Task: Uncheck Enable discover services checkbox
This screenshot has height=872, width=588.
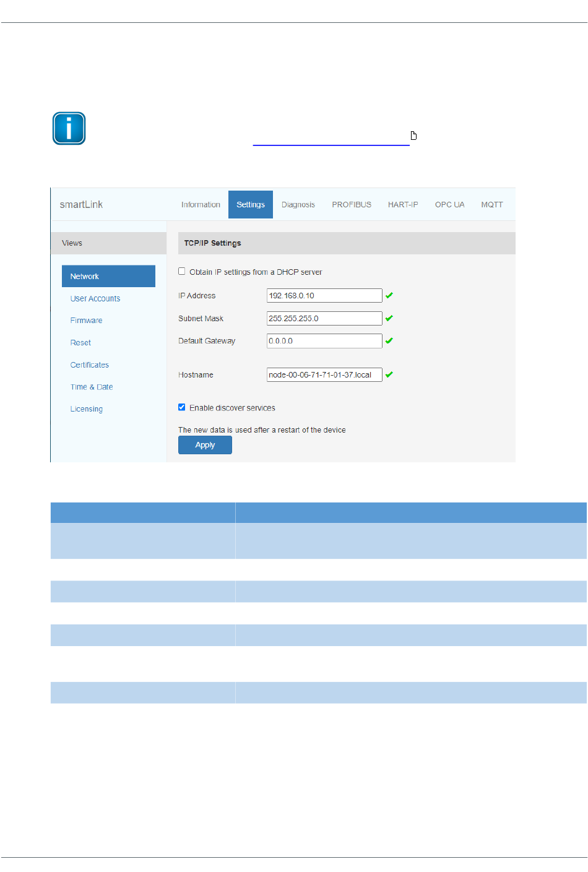Action: click(182, 407)
